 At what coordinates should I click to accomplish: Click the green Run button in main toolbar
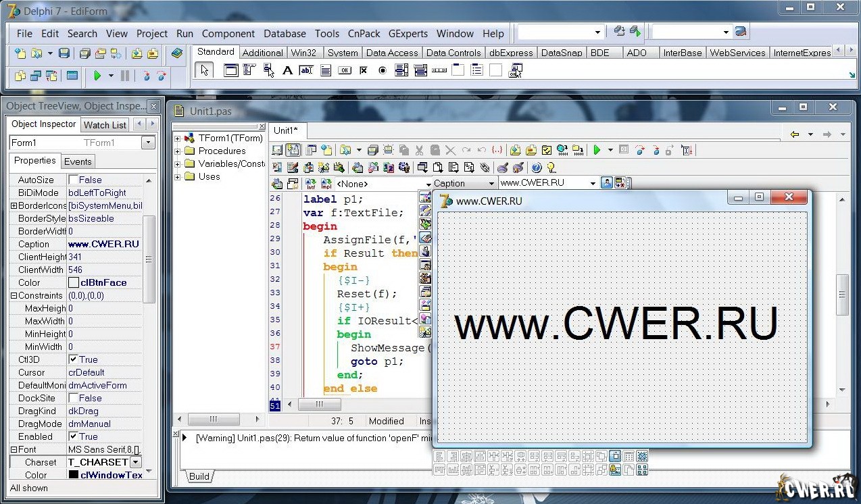(x=97, y=76)
